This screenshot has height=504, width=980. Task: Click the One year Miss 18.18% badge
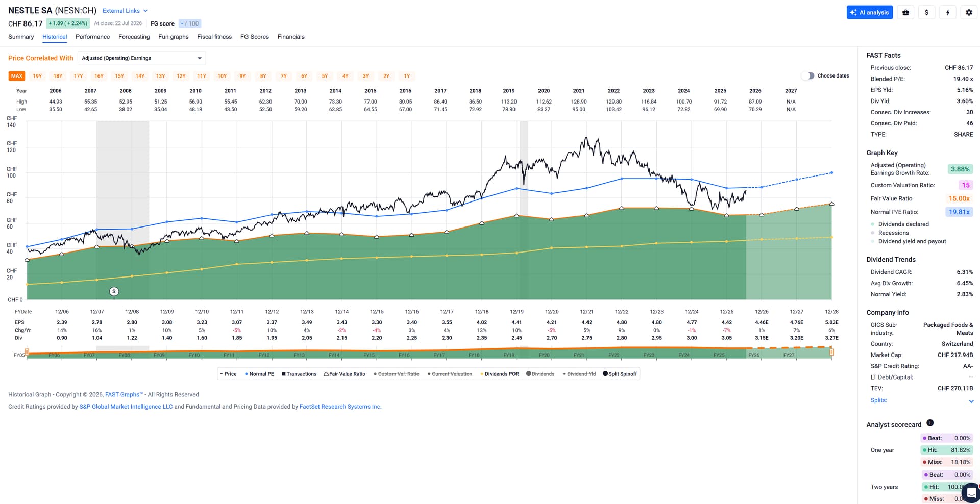(947, 462)
